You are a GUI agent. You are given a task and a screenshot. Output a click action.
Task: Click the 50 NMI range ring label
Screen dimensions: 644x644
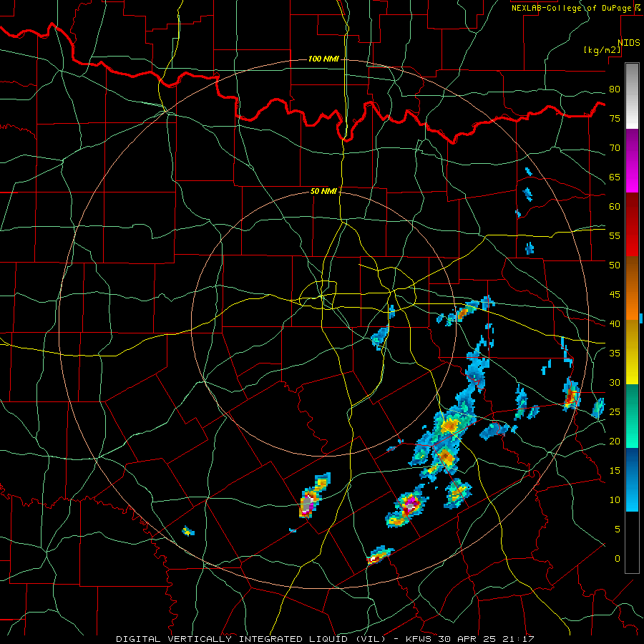(323, 191)
